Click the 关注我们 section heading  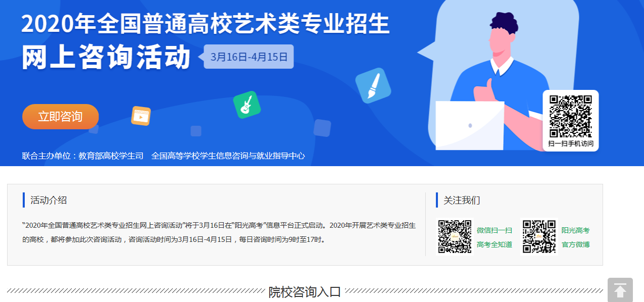[462, 200]
